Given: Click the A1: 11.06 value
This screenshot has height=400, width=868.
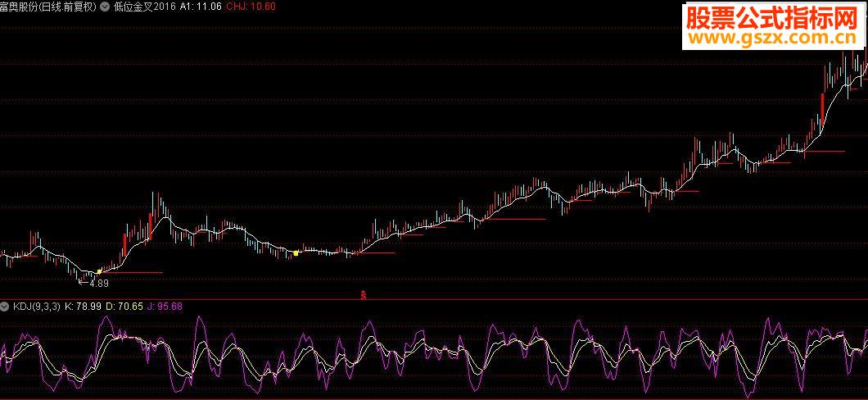Looking at the screenshot, I should click(201, 7).
